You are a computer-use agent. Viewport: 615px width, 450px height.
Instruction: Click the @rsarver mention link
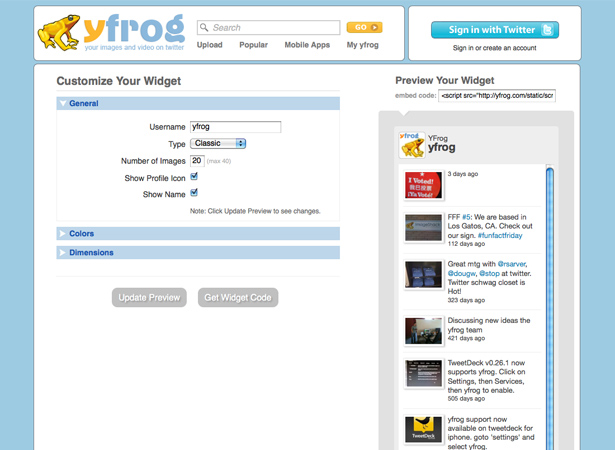pyautogui.click(x=511, y=264)
